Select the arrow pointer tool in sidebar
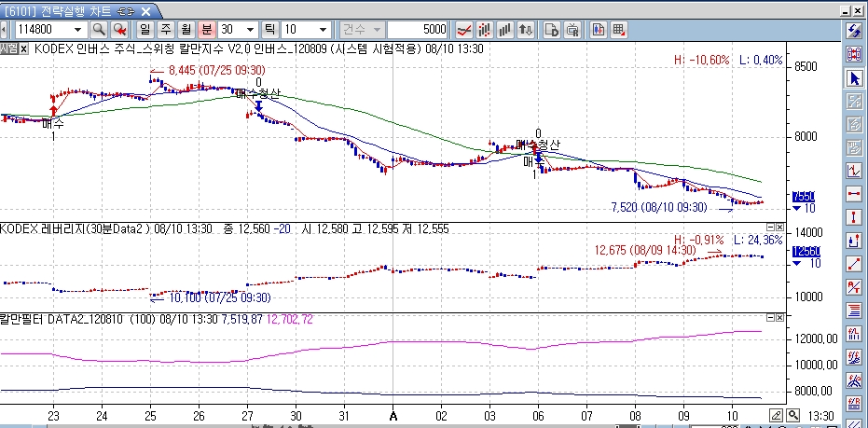The height and width of the screenshot is (428, 868). (854, 77)
